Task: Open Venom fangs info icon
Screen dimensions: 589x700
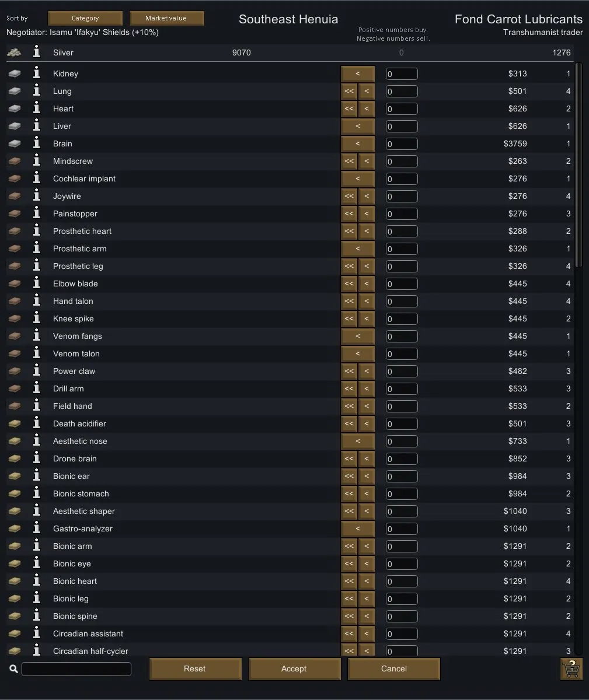Action: click(x=37, y=335)
